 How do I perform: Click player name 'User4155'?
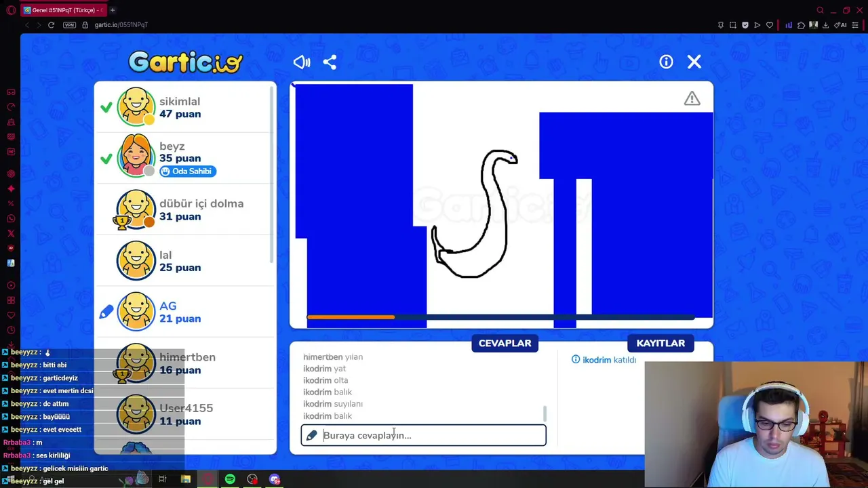[x=186, y=408]
